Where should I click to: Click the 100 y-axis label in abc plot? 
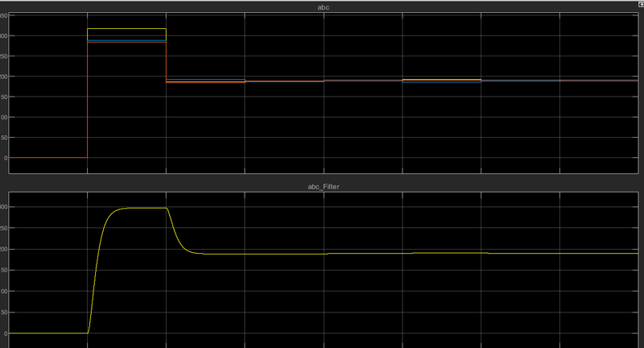click(x=4, y=118)
